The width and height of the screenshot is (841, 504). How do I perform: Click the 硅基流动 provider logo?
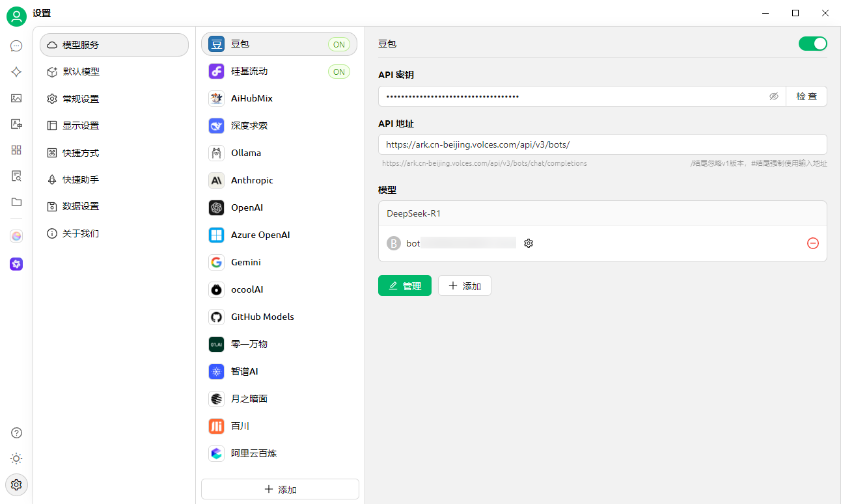[216, 72]
